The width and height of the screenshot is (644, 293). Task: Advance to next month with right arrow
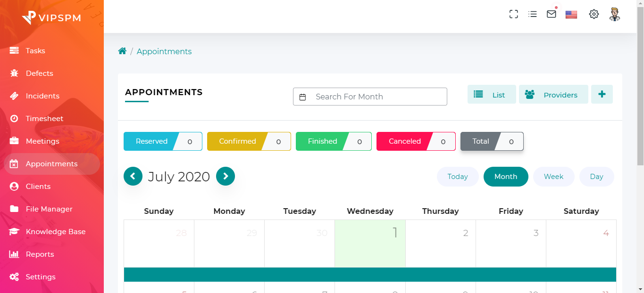226,176
